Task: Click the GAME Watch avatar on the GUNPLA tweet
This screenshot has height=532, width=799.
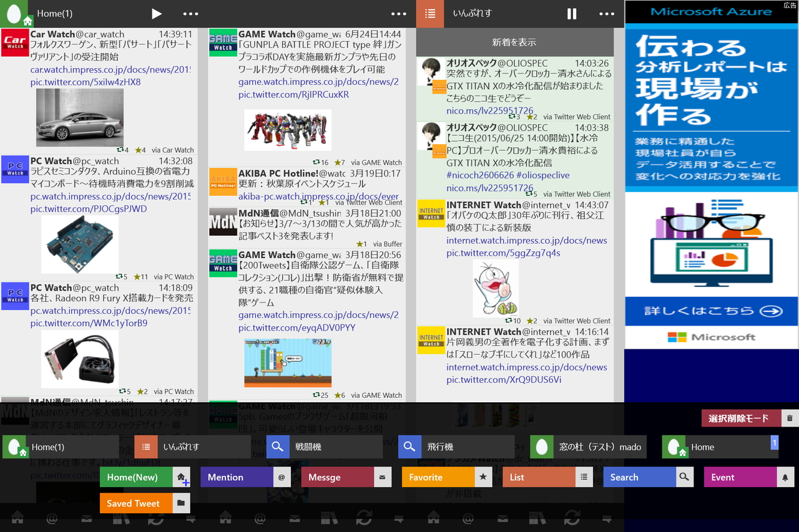Action: [x=223, y=42]
